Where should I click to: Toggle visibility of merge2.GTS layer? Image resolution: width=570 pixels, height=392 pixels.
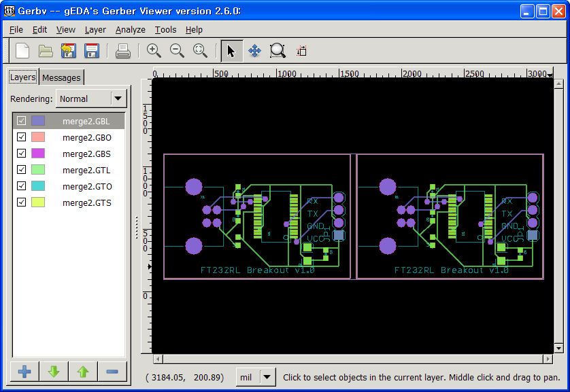[x=22, y=202]
